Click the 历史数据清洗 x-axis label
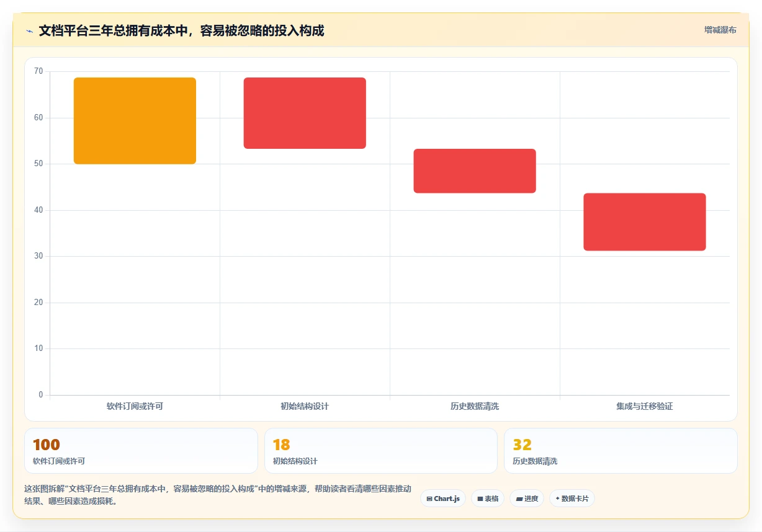This screenshot has width=762, height=532. coord(475,407)
